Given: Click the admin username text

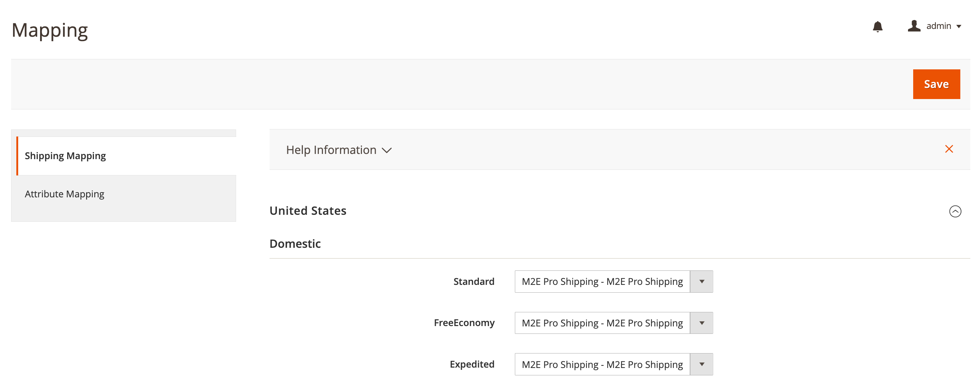Looking at the screenshot, I should [938, 26].
